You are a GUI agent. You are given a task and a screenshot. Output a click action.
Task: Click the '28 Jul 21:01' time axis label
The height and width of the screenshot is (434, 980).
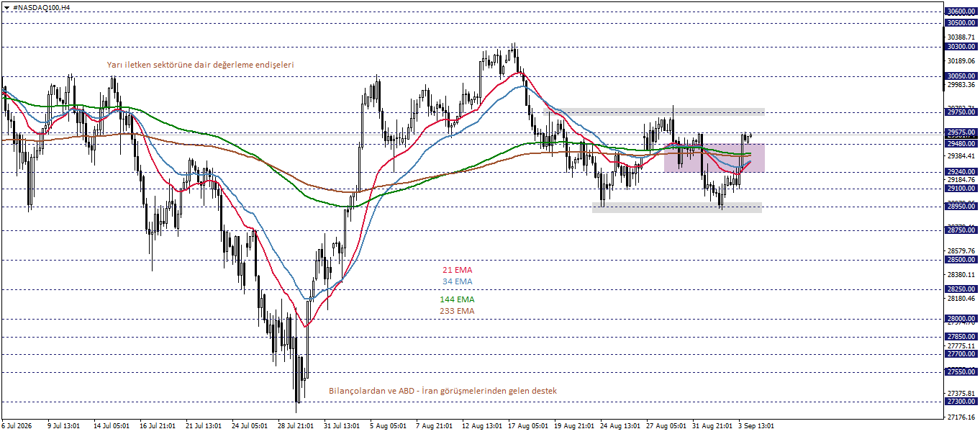pos(296,426)
